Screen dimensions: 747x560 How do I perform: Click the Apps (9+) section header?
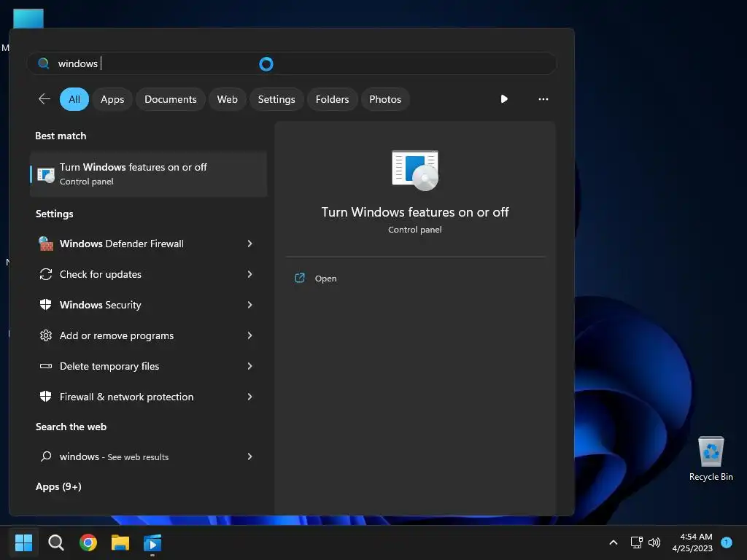(x=58, y=486)
